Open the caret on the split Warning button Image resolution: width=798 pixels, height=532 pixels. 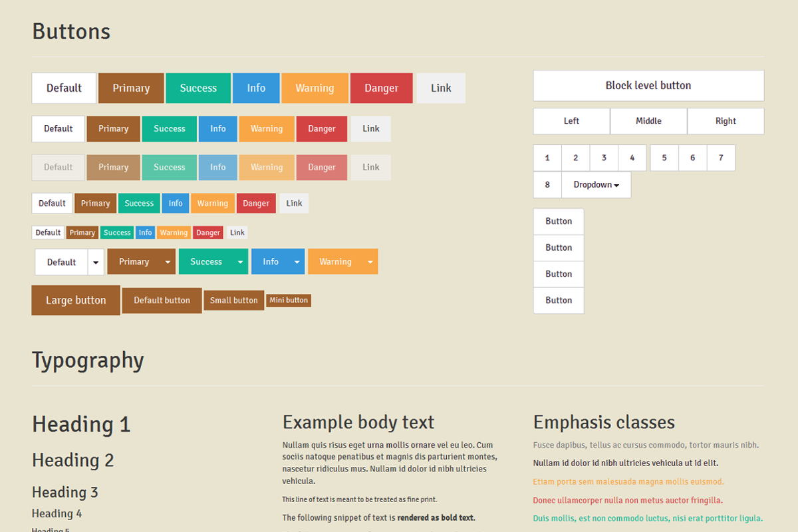tap(370, 262)
